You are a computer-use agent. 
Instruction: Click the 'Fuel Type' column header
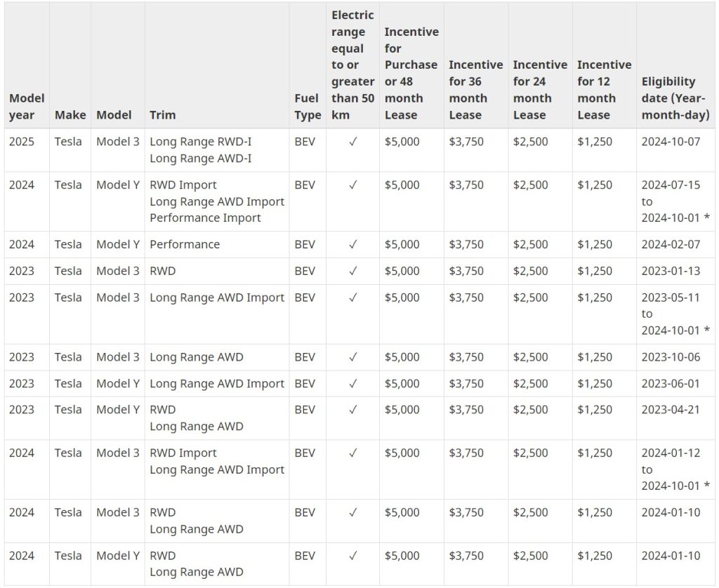click(307, 107)
